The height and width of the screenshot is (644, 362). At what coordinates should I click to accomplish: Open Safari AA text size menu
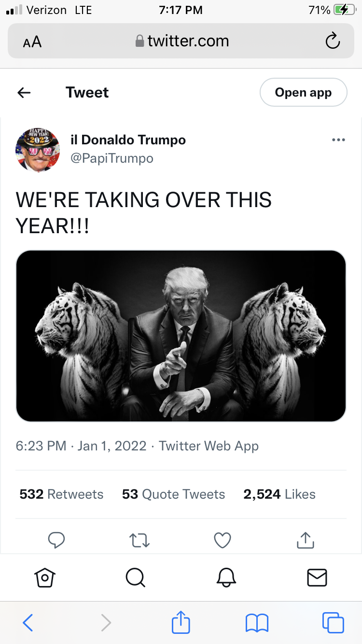pos(32,42)
